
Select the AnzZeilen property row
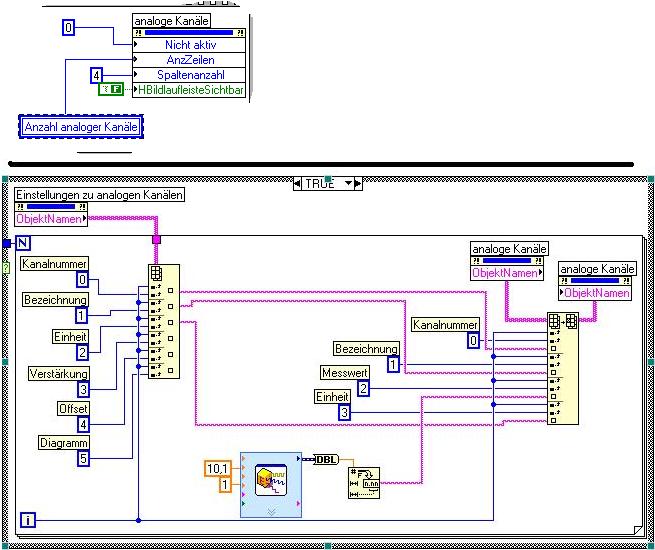coord(189,60)
